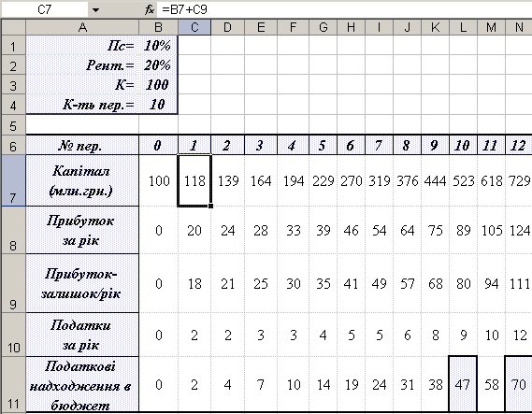This screenshot has width=532, height=414.
Task: Click the Податки за рік label cell
Action: [82, 335]
